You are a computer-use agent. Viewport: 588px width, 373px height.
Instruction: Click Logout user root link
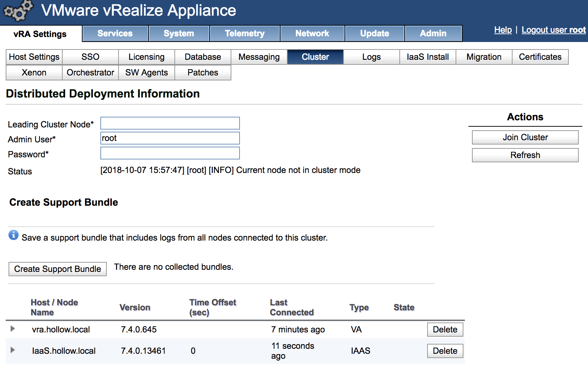click(x=553, y=30)
